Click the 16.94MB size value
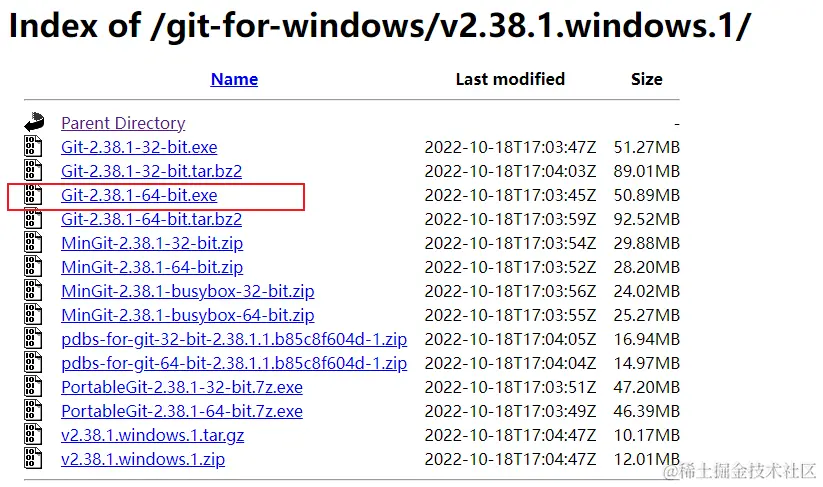The width and height of the screenshot is (823, 487). [647, 339]
